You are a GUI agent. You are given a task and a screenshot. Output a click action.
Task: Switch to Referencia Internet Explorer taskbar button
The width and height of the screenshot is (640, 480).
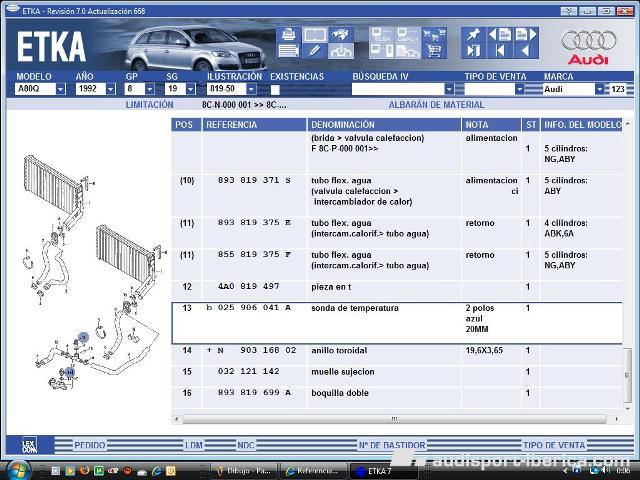click(x=313, y=471)
